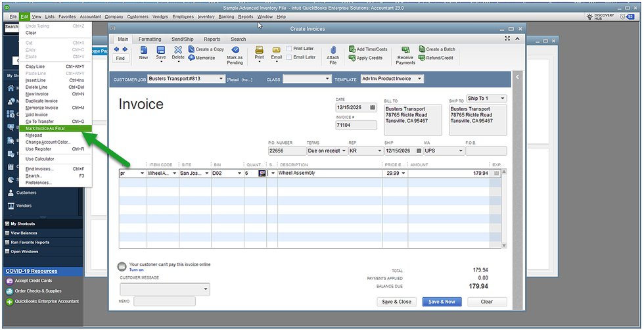Click the Add Time/Costs icon
Screen dimensions: 644x330
[x=352, y=49]
